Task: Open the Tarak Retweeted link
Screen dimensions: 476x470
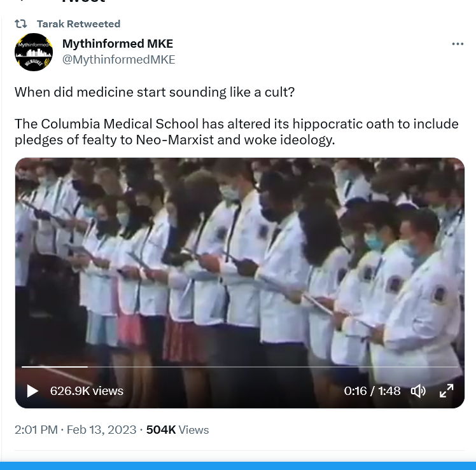Action: 78,24
